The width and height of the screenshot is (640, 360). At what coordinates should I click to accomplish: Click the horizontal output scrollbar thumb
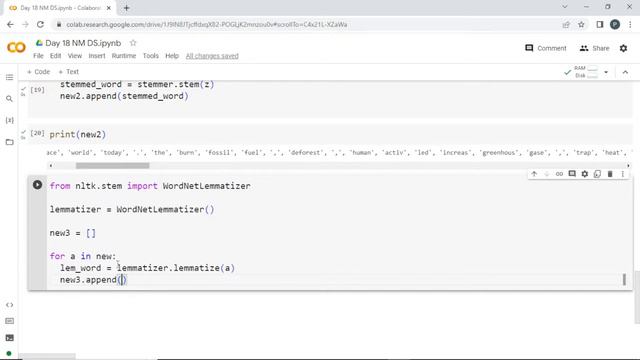(x=112, y=166)
